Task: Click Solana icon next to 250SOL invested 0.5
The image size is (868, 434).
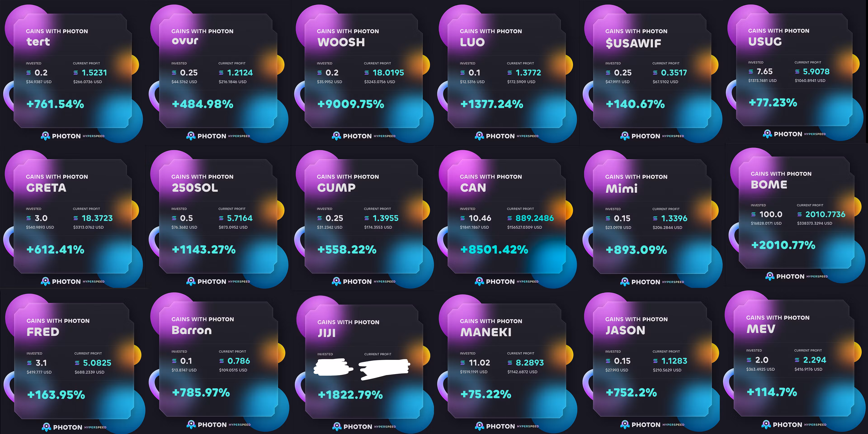Action: click(174, 218)
